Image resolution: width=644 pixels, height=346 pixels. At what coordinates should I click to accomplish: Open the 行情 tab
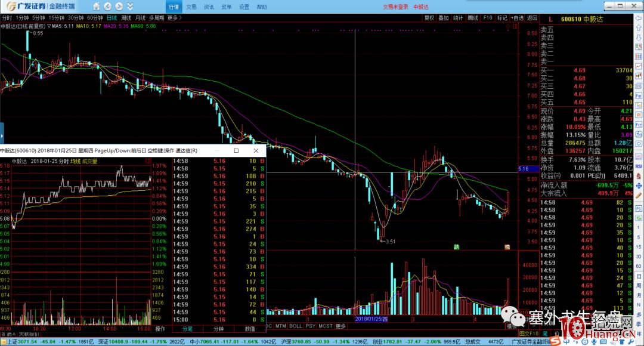[174, 7]
